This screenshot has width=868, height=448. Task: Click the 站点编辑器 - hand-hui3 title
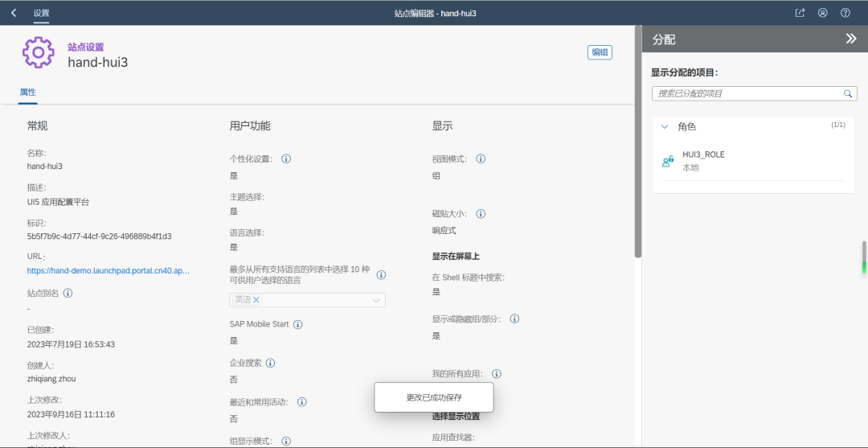[436, 13]
